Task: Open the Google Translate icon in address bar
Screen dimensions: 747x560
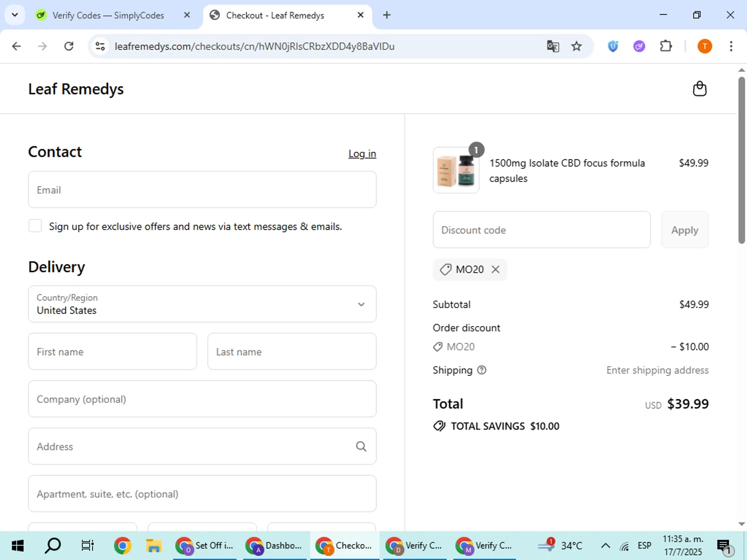Action: pyautogui.click(x=553, y=46)
